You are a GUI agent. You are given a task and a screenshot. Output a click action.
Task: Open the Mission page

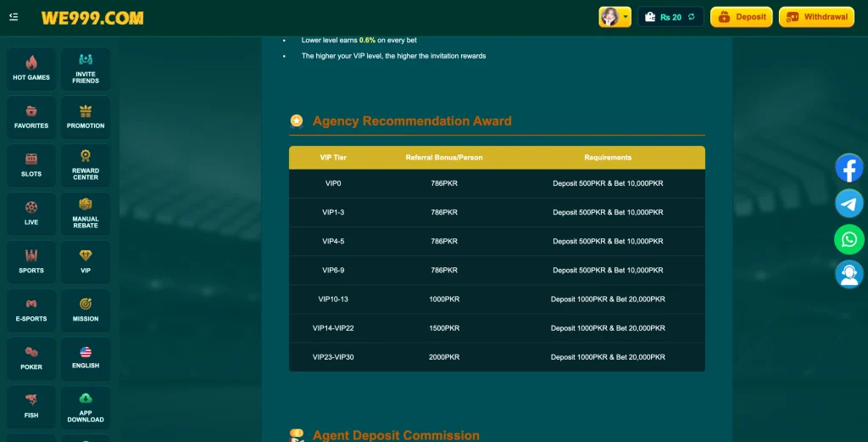click(x=86, y=310)
